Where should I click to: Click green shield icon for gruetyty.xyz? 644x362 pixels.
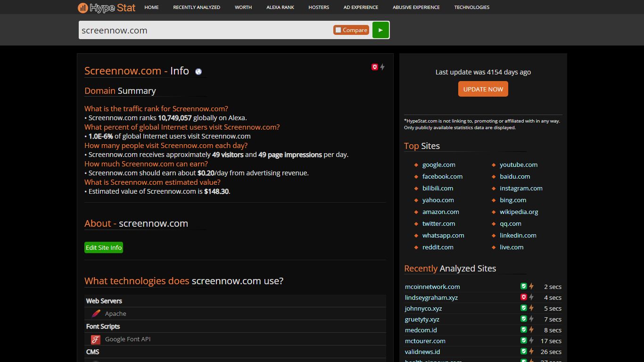523,319
